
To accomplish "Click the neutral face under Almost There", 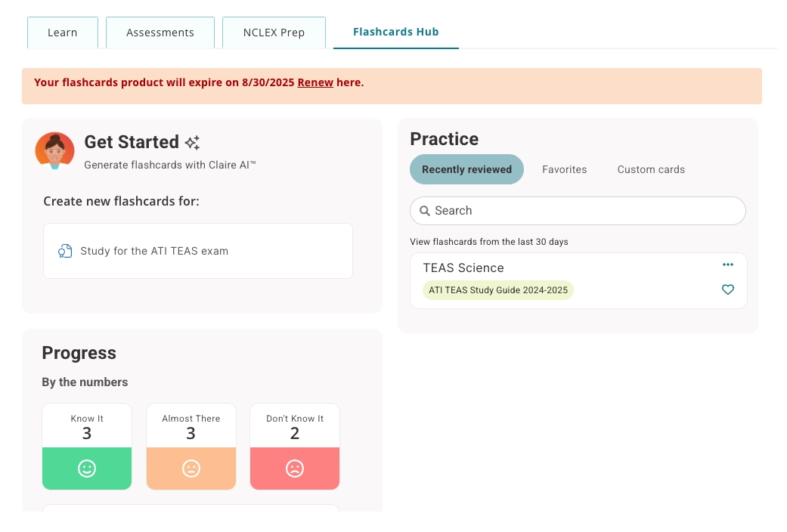I will (x=191, y=469).
